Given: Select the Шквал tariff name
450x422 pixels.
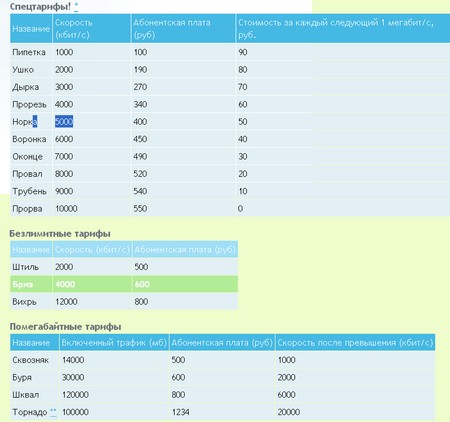Looking at the screenshot, I should pyautogui.click(x=26, y=395).
